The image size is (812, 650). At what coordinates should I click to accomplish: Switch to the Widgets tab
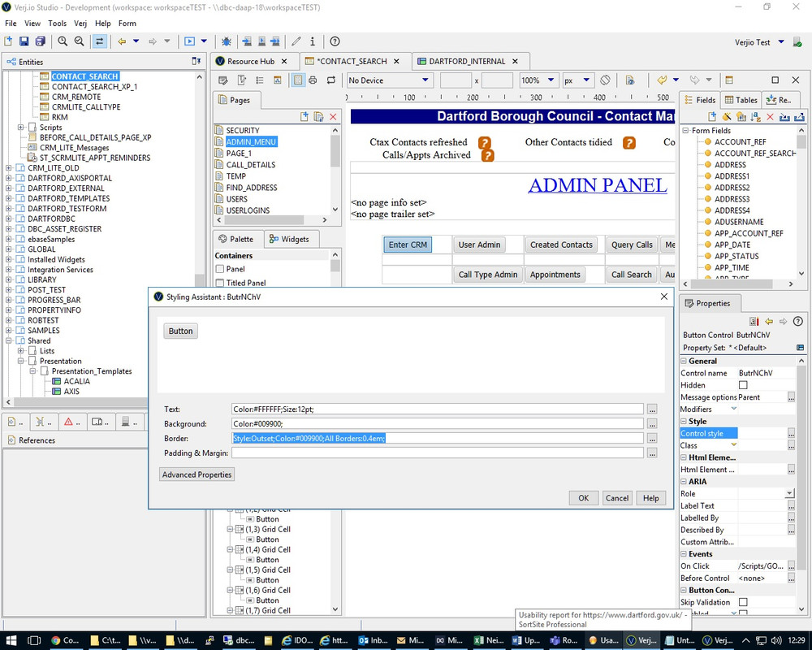point(290,239)
